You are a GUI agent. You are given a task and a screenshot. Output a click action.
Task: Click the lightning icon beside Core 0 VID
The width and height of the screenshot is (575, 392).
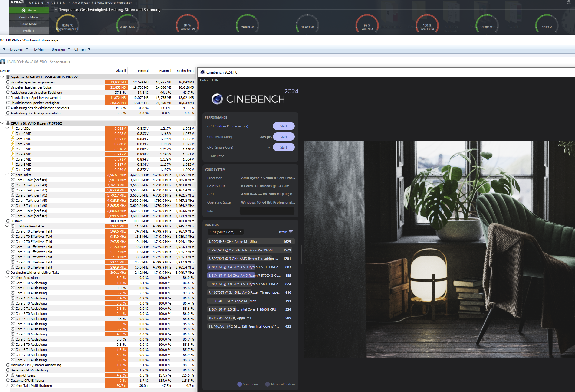point(13,134)
